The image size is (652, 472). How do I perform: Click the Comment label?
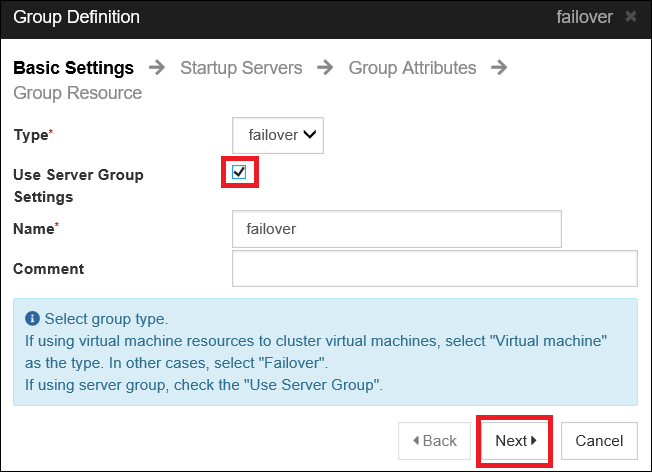click(49, 269)
